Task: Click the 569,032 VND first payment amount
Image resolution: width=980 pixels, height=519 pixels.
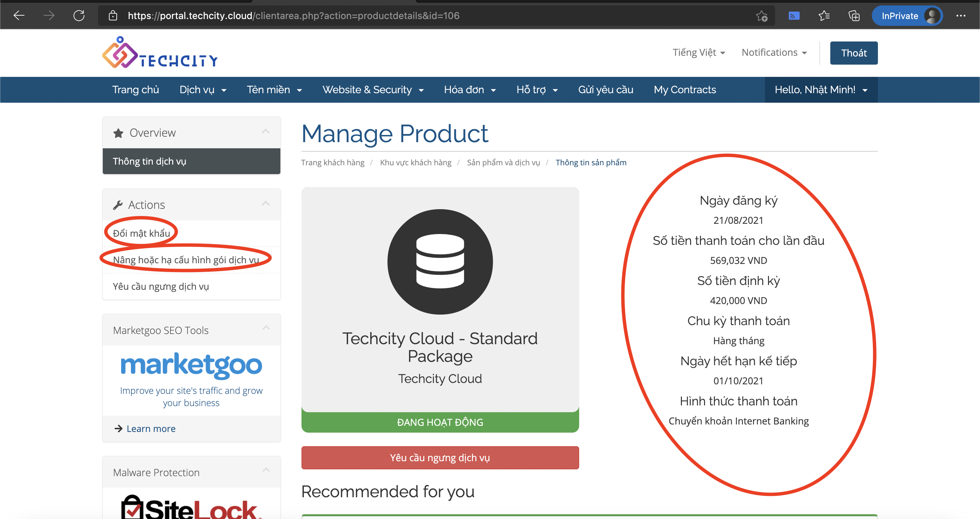Action: (x=738, y=261)
